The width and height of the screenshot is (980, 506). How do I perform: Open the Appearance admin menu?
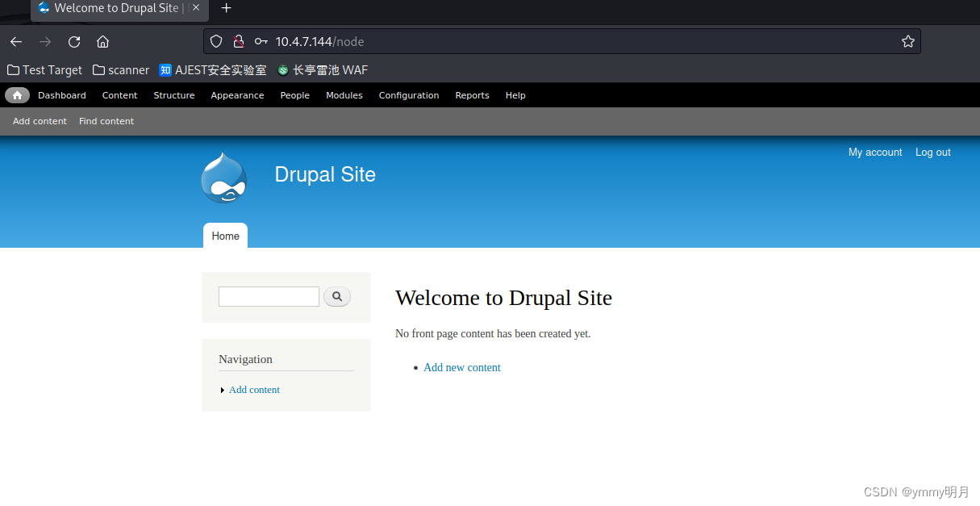pos(237,95)
